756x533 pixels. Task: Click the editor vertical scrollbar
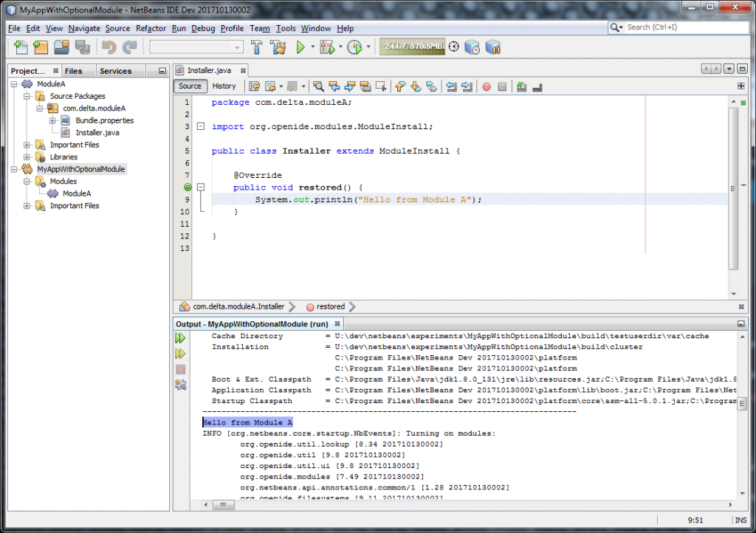733,189
